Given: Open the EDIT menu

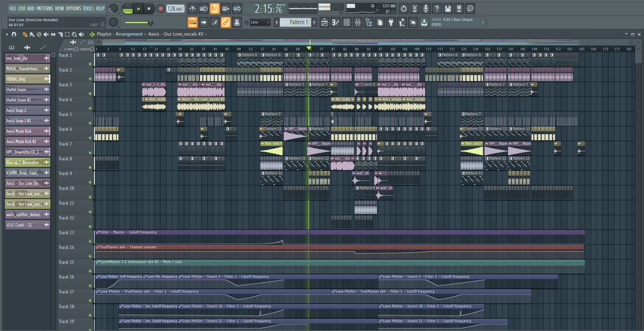Looking at the screenshot, I should coord(22,8).
